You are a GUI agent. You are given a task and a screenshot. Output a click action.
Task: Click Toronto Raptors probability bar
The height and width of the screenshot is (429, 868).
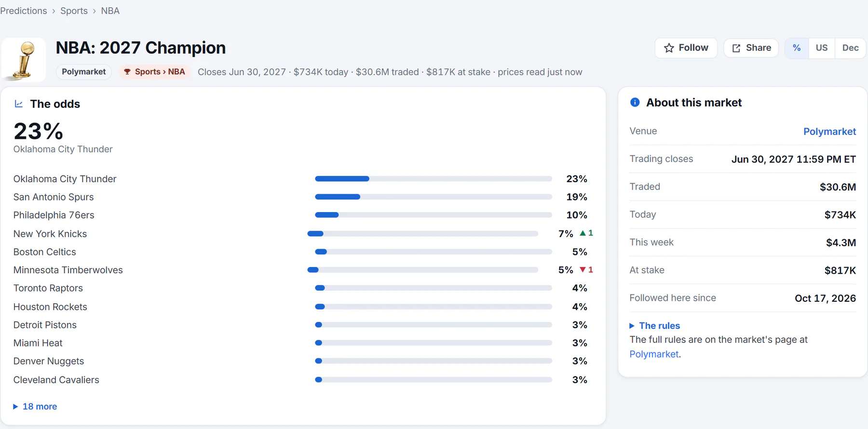point(434,288)
